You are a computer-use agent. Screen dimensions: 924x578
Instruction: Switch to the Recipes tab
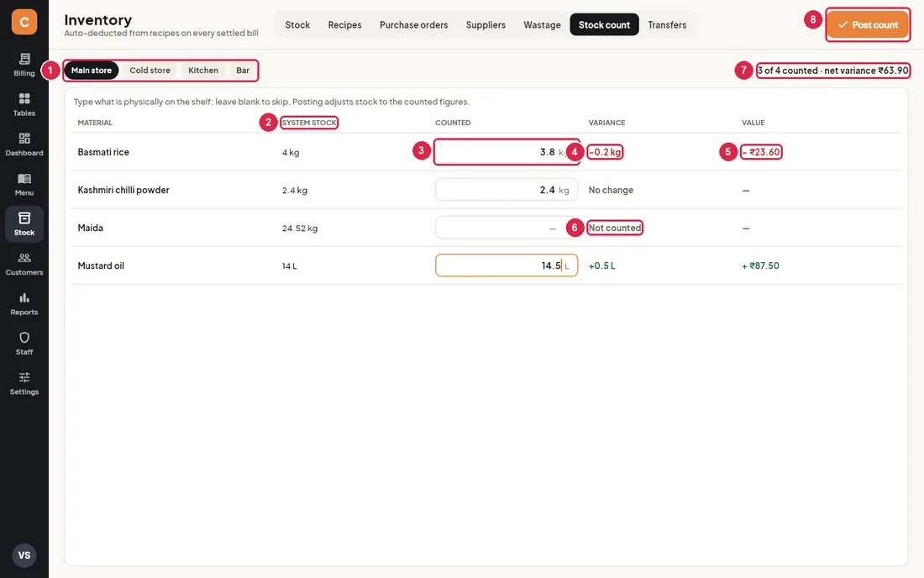344,24
